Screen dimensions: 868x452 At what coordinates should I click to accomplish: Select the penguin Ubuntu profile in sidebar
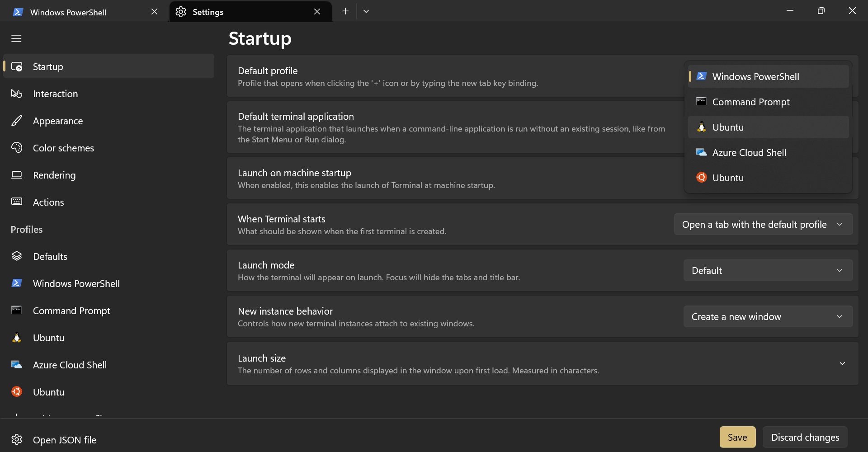click(x=48, y=338)
